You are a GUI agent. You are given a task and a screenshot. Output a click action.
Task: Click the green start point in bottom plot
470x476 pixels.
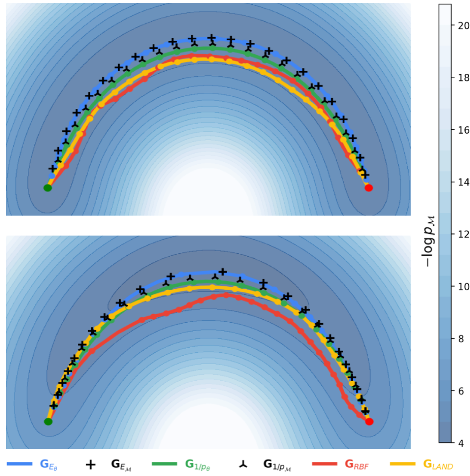pyautogui.click(x=48, y=422)
